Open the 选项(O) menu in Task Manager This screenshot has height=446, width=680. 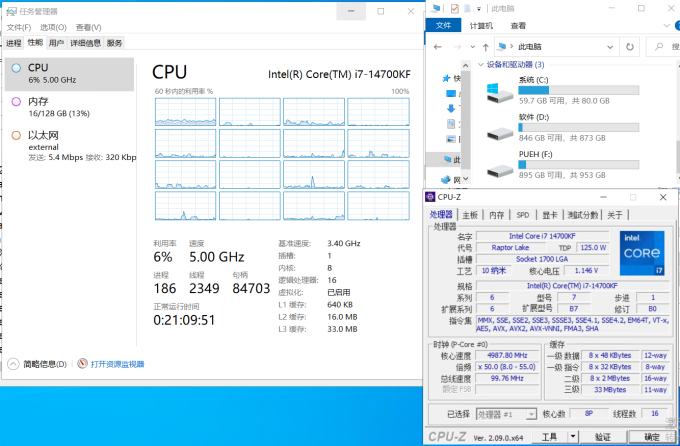point(53,27)
